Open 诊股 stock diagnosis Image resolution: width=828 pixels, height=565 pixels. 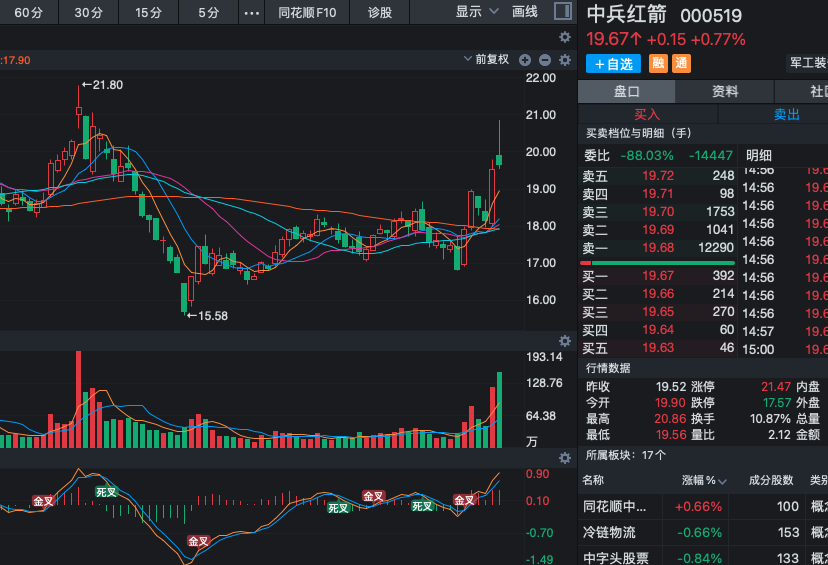point(380,12)
